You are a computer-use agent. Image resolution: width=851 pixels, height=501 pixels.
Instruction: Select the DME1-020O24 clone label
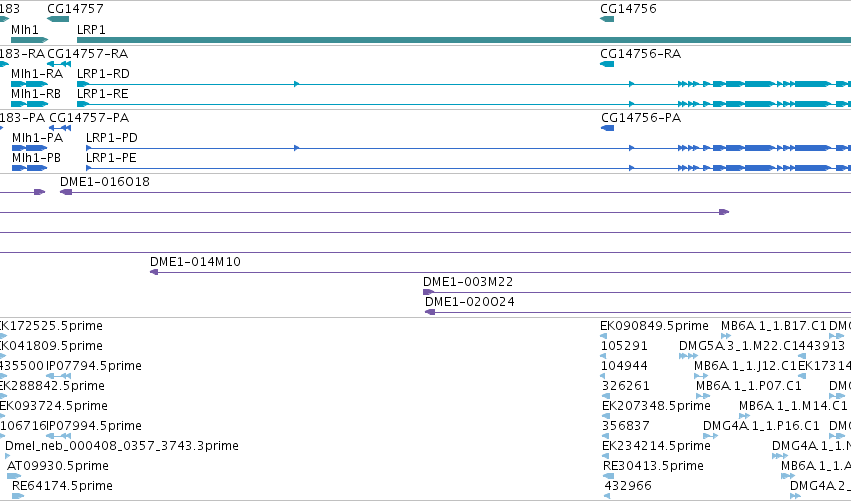pyautogui.click(x=469, y=302)
